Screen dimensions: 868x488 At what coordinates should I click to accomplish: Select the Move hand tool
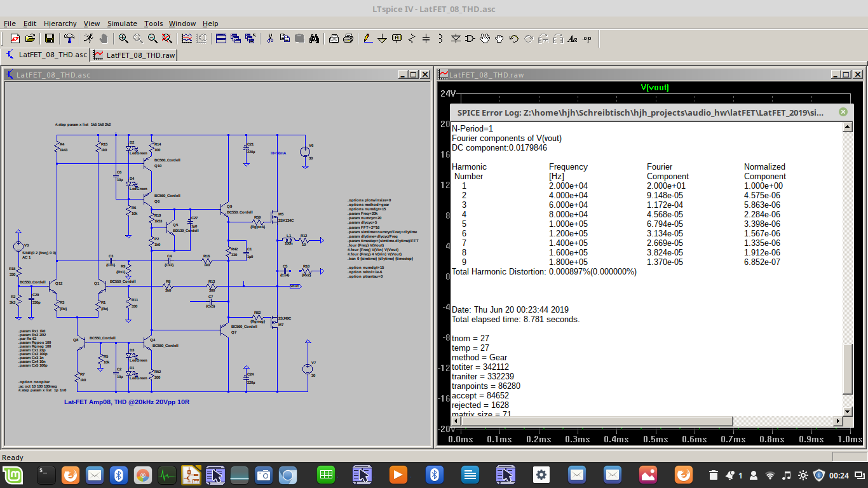coord(485,39)
